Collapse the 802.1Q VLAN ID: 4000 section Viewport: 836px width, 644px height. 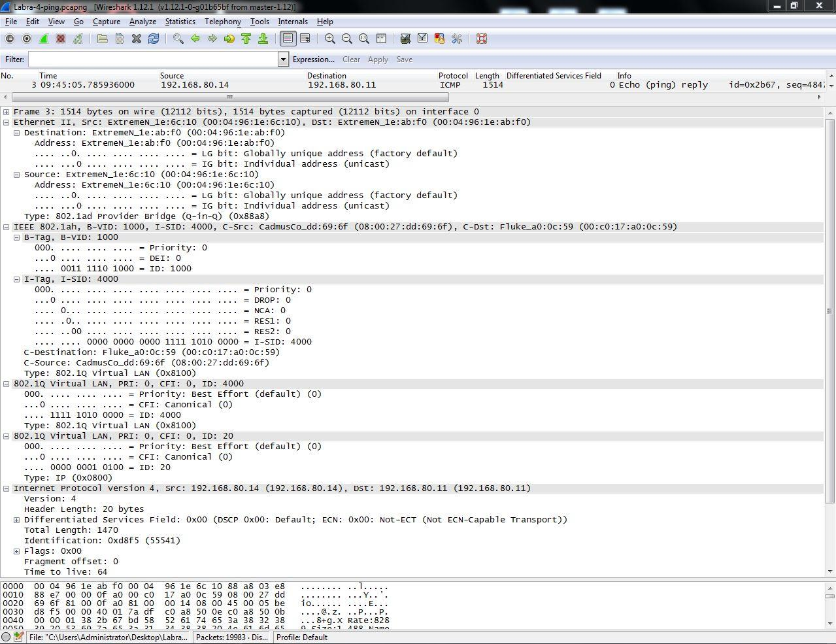coord(7,384)
